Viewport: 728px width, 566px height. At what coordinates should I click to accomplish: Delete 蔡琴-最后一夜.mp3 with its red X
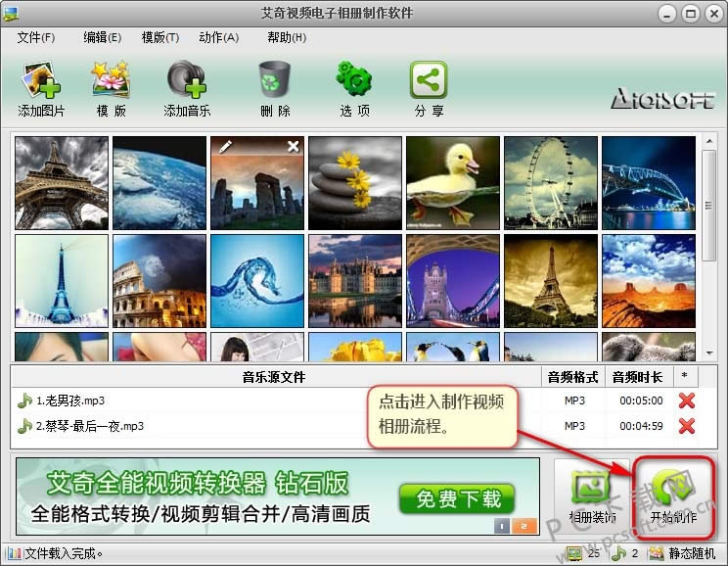point(686,426)
